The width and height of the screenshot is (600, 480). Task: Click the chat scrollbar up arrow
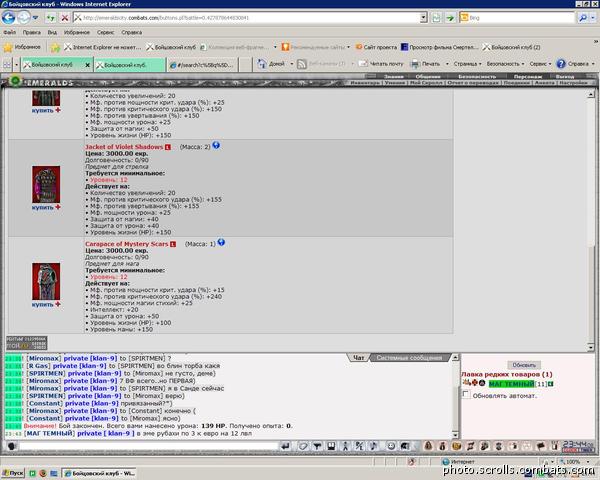click(455, 358)
